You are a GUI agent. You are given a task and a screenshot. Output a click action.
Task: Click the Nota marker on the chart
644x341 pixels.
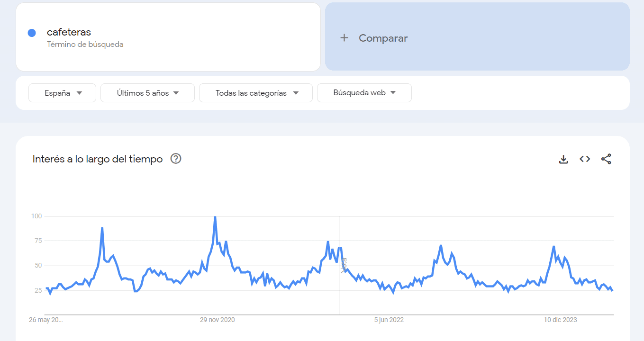(x=344, y=266)
